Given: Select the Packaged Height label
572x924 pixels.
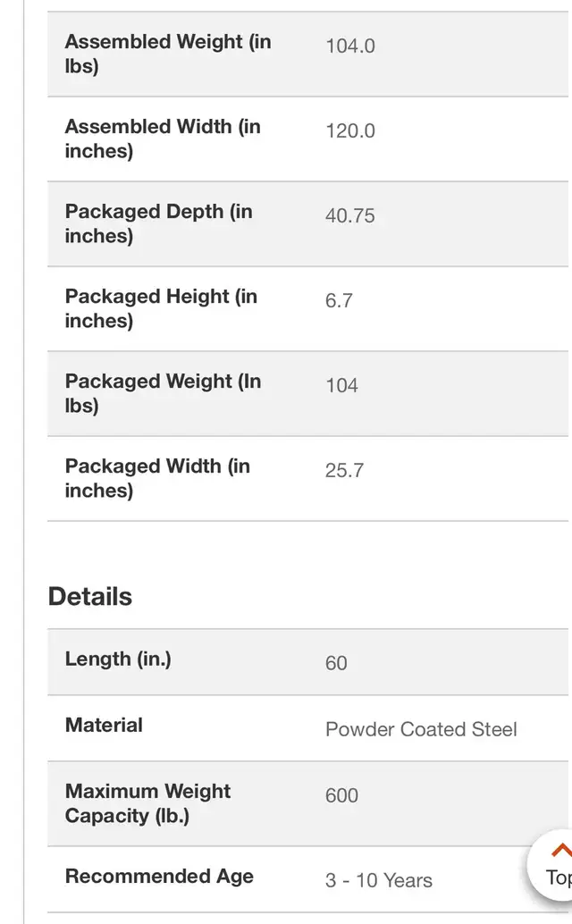Looking at the screenshot, I should pos(161,308).
